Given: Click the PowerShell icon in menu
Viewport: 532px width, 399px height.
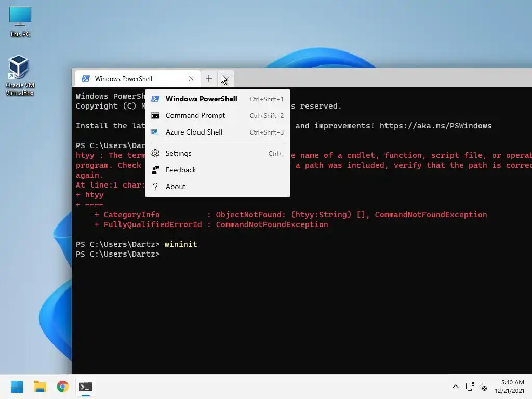Looking at the screenshot, I should (155, 99).
